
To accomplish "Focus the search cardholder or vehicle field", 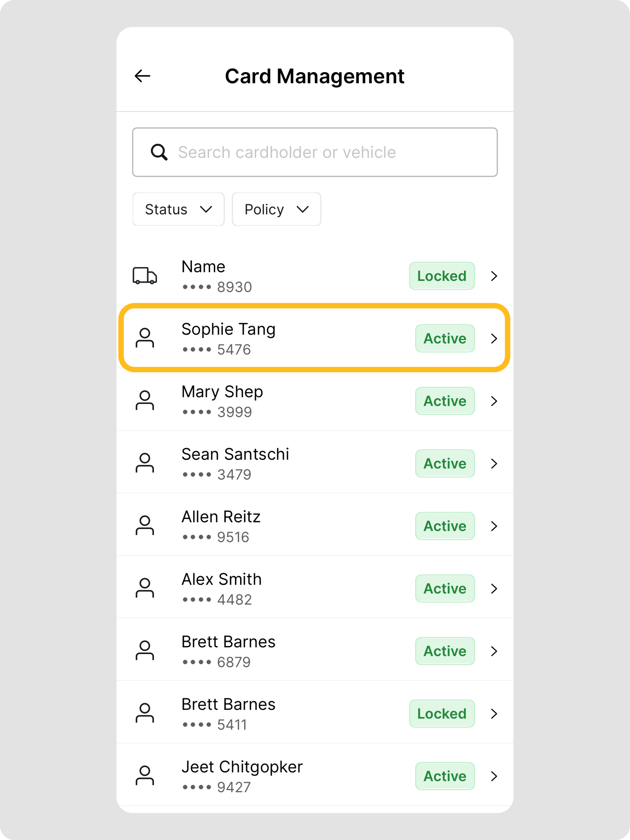I will click(315, 152).
